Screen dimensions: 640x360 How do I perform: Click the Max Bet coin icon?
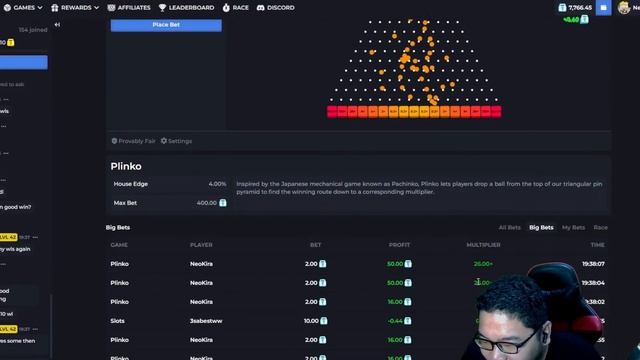click(x=222, y=203)
